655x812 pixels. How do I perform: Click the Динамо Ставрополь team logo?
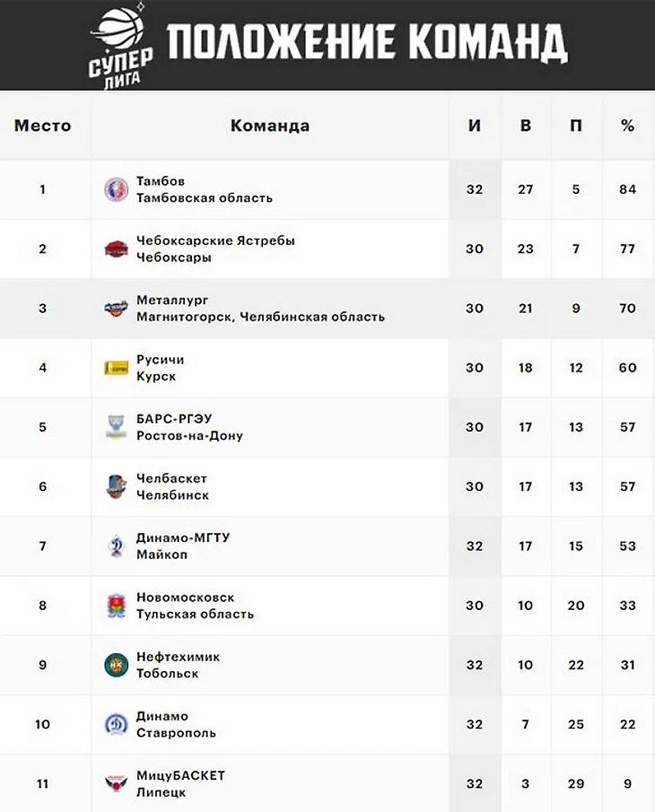tap(116, 724)
